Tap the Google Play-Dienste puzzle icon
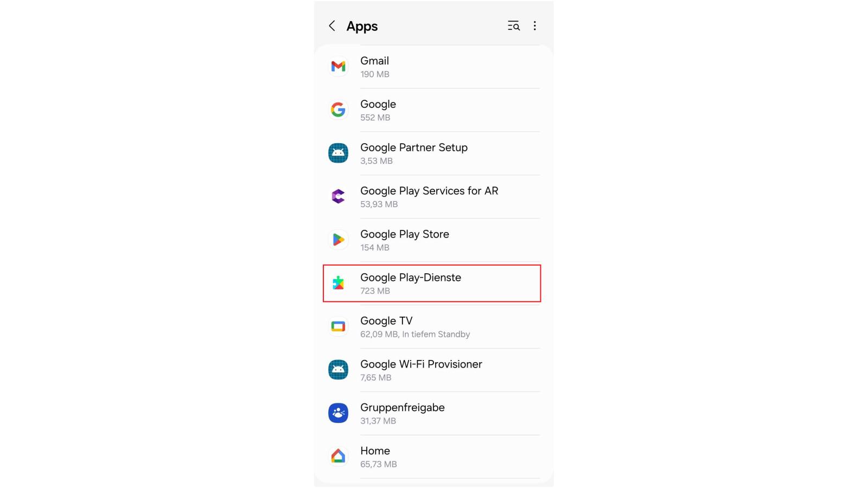This screenshot has height=488, width=868. [339, 283]
